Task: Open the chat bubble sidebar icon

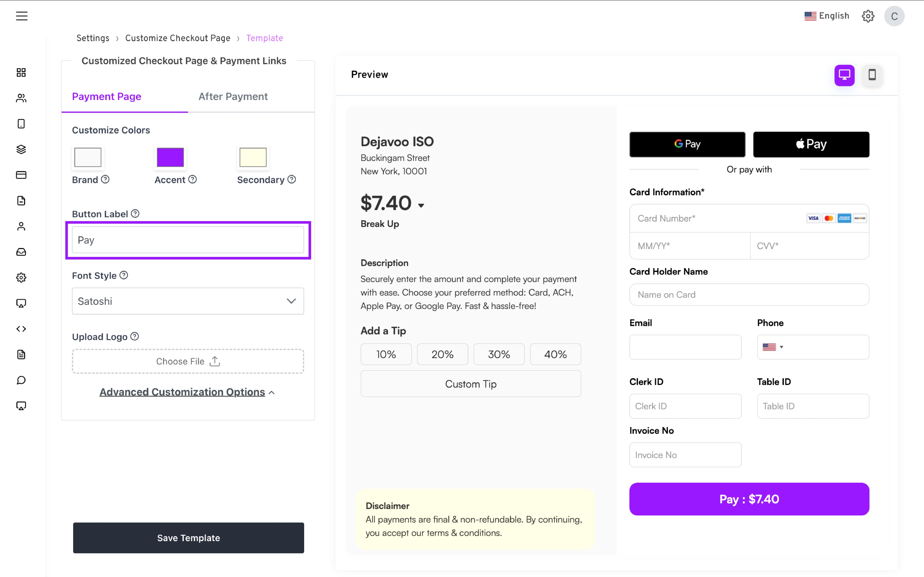Action: coord(21,380)
